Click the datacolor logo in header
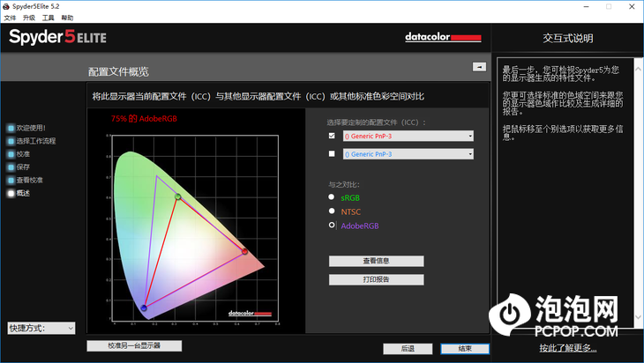The image size is (644, 363). [443, 37]
